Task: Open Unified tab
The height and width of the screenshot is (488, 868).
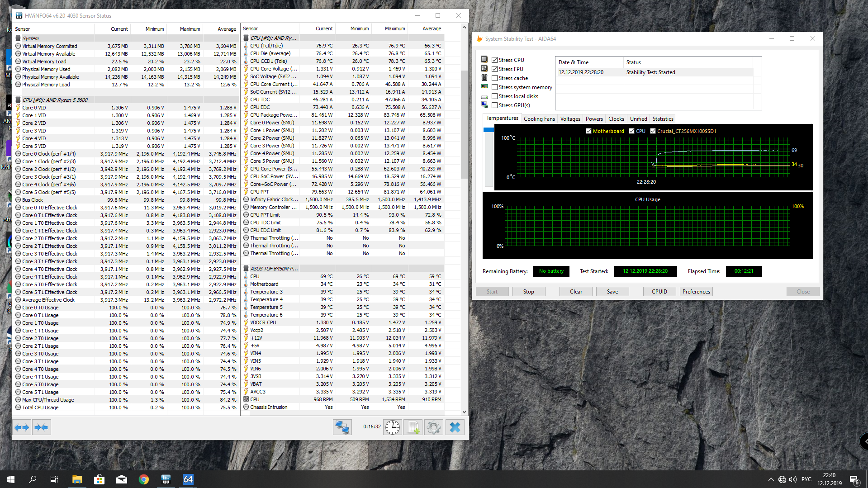Action: [639, 119]
